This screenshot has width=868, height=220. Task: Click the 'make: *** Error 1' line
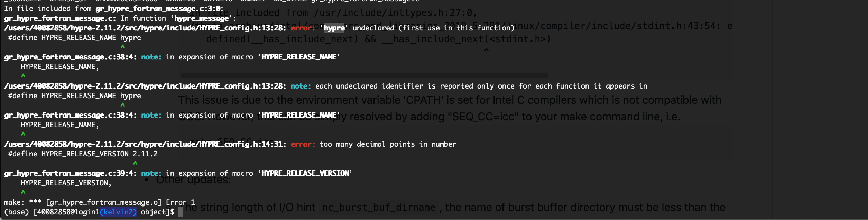[99, 202]
